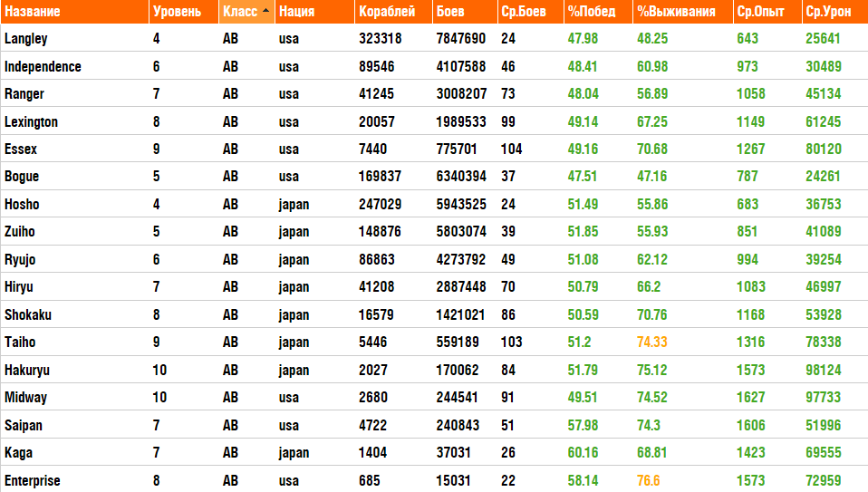Select the Hosho ship name
The width and height of the screenshot is (868, 492).
tap(22, 204)
